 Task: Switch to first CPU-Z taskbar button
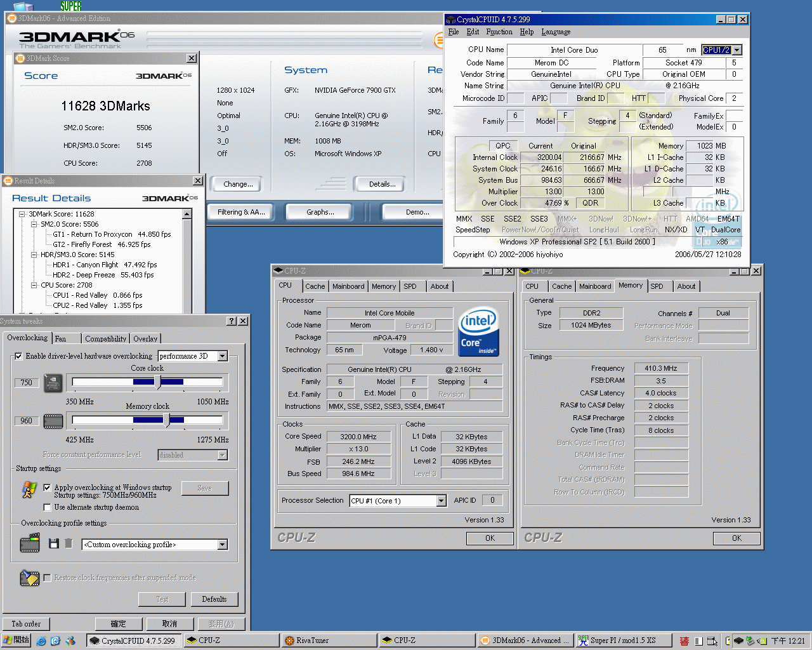[x=232, y=640]
